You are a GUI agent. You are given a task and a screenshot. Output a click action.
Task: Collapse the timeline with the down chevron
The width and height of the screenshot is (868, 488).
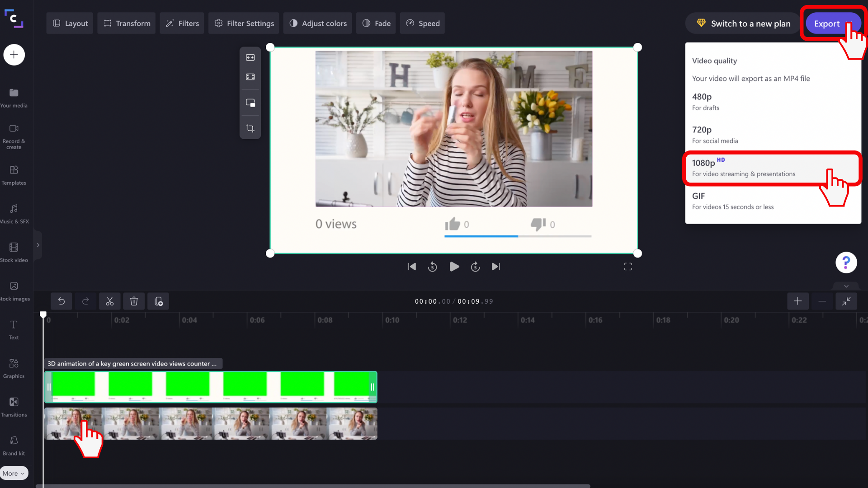(846, 286)
